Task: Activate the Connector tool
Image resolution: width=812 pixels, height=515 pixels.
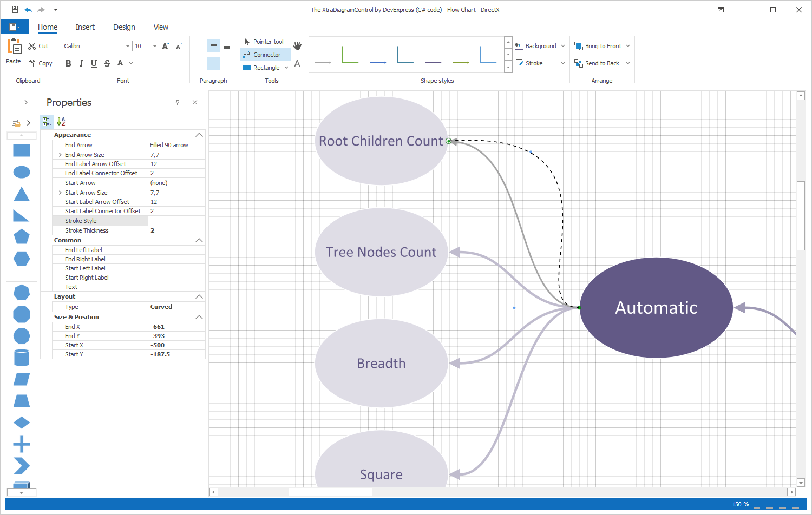Action: 265,54
